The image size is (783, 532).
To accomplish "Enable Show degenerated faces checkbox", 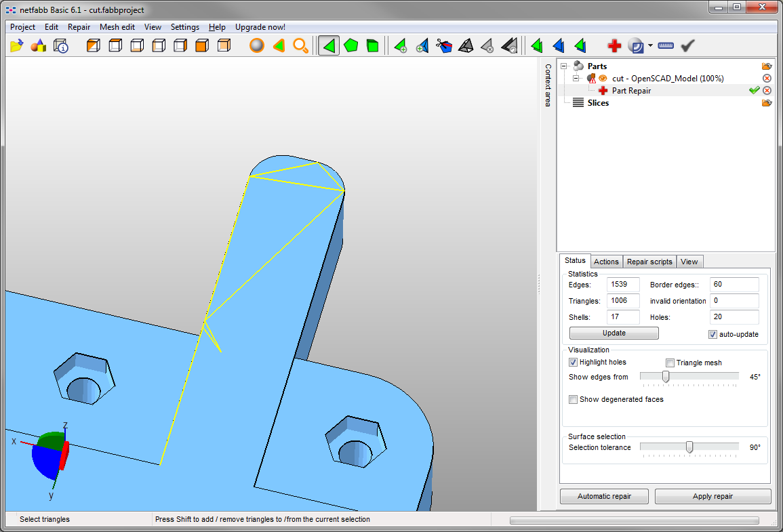I will (x=574, y=399).
